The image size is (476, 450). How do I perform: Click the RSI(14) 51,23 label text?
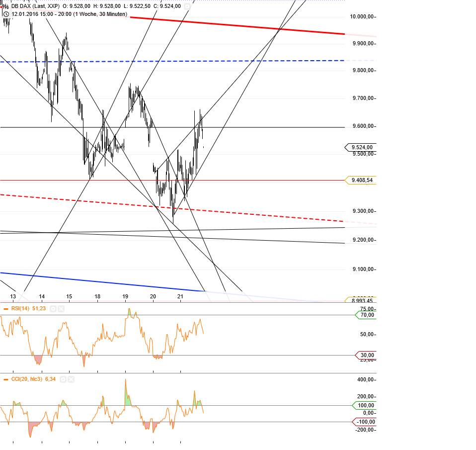27,308
